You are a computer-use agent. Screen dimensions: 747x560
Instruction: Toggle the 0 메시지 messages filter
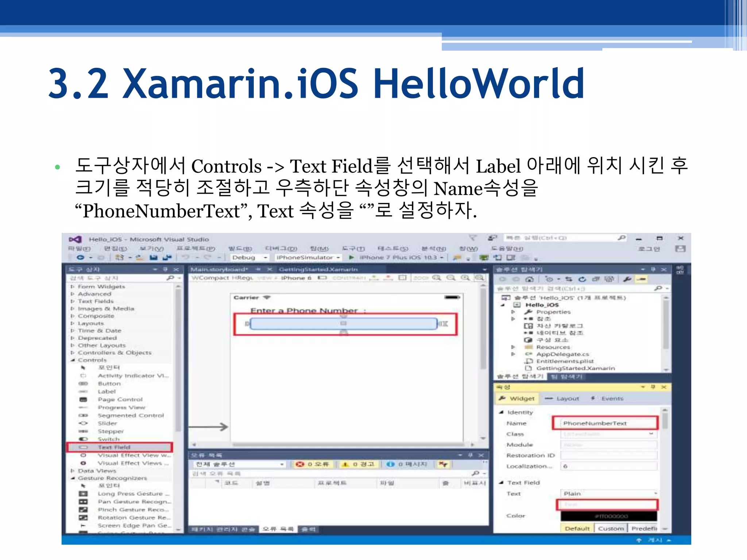tap(407, 464)
